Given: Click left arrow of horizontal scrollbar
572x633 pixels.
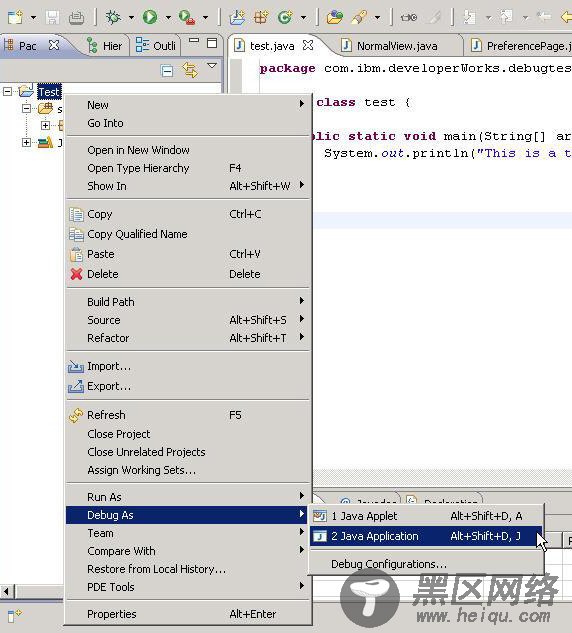Looking at the screenshot, I should point(6,592).
